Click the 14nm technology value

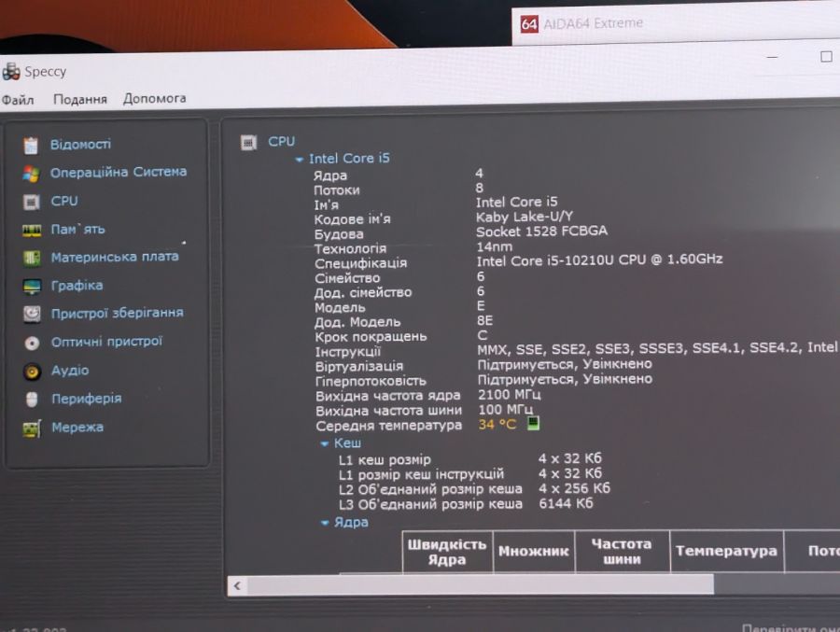tap(494, 246)
